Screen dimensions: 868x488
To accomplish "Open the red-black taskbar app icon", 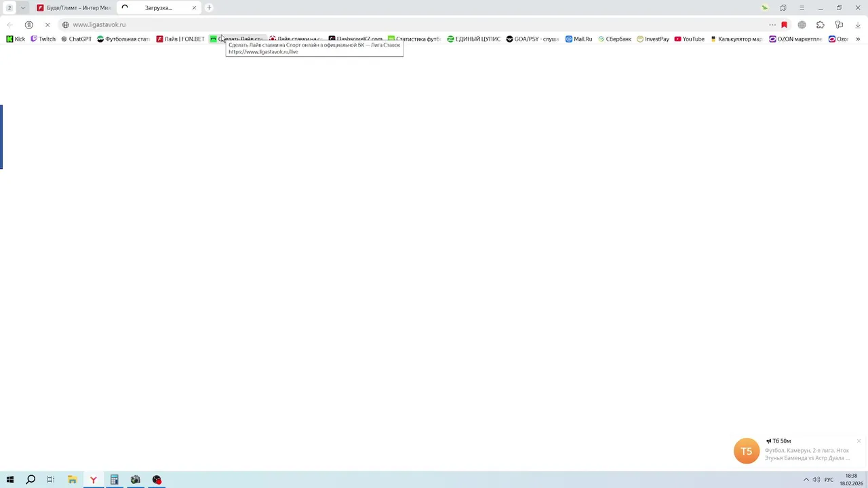I will click(157, 480).
